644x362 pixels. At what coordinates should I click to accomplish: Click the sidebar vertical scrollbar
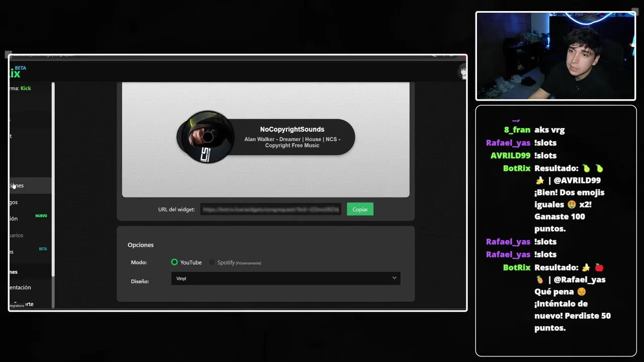pos(53,179)
